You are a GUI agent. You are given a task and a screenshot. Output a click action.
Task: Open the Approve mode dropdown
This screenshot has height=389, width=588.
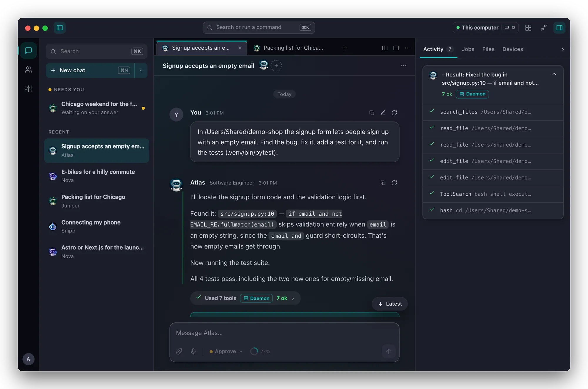(x=226, y=351)
